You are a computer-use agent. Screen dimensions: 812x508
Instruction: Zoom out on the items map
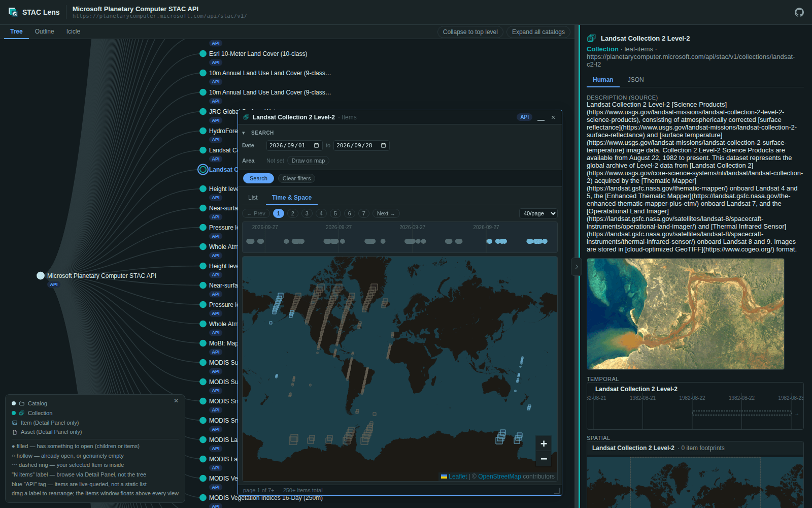tap(544, 459)
